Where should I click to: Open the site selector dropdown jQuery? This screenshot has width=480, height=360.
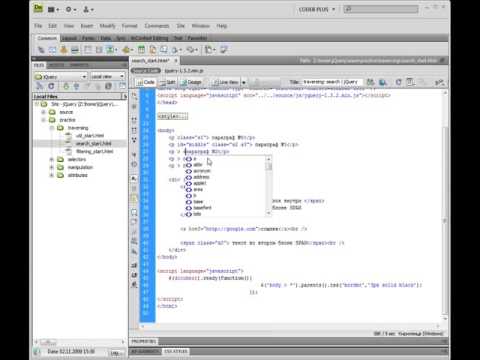point(61,77)
